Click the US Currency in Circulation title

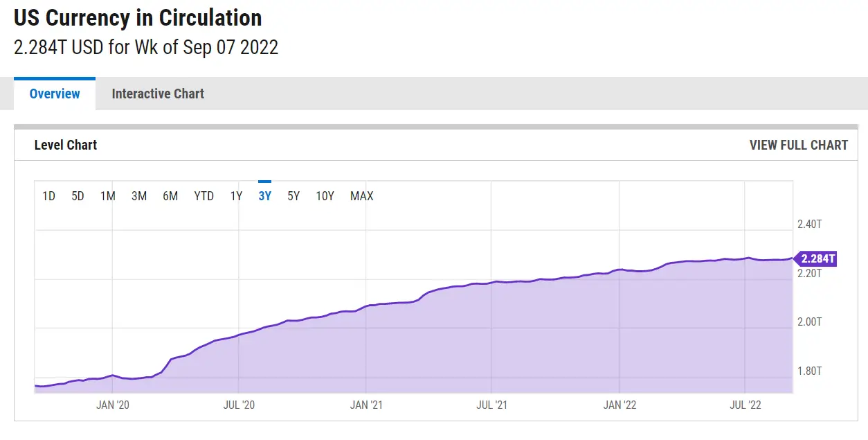[138, 17]
